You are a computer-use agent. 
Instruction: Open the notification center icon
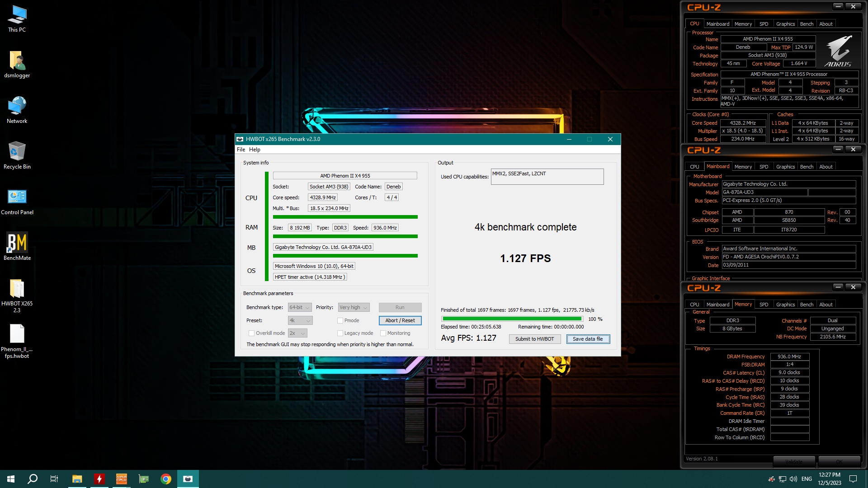coord(853,479)
